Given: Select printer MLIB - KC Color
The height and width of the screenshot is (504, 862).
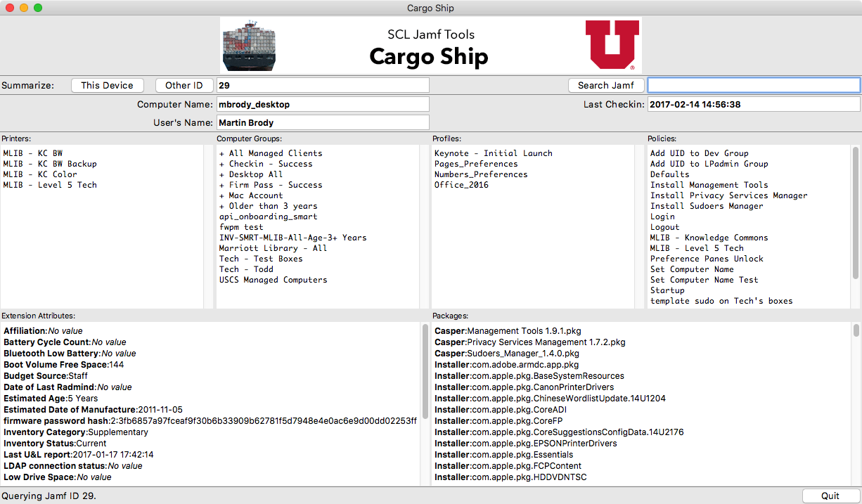Looking at the screenshot, I should pos(40,174).
